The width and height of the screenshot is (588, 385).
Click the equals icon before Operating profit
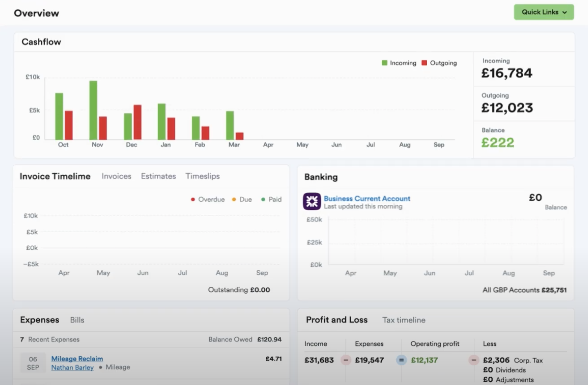pos(401,360)
